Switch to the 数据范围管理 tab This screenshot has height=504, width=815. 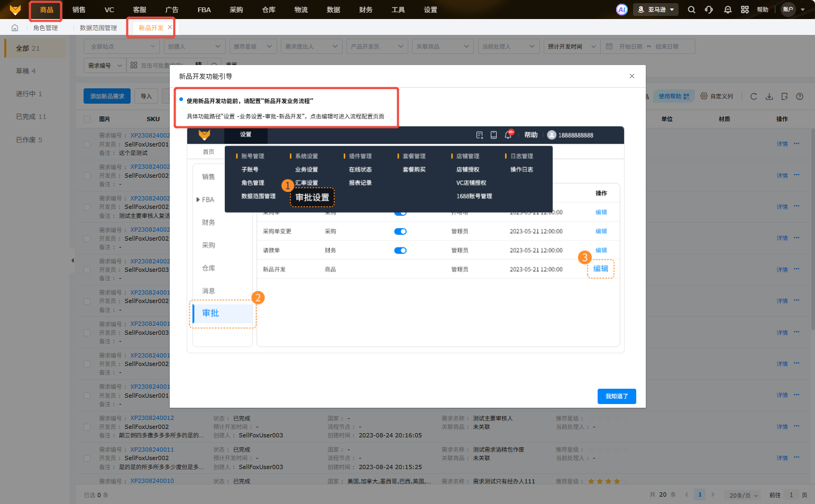[98, 28]
